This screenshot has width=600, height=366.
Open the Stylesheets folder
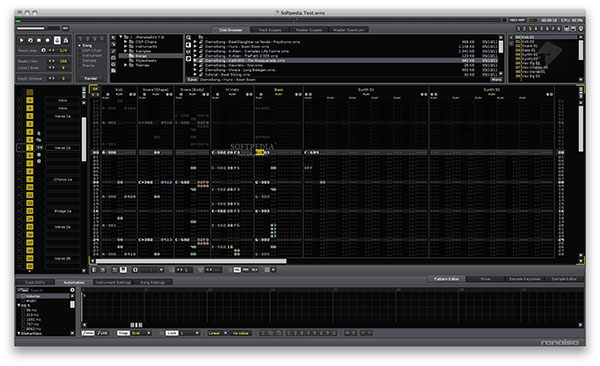coord(145,60)
